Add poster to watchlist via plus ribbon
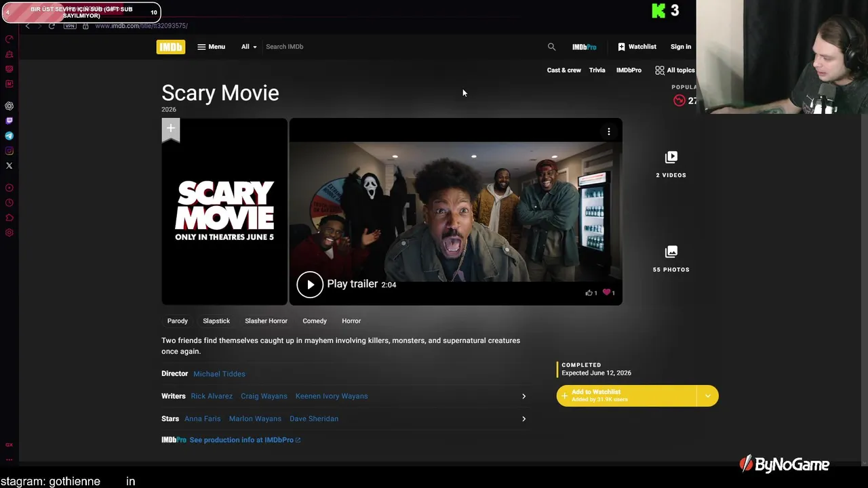The width and height of the screenshot is (868, 488). click(x=171, y=129)
